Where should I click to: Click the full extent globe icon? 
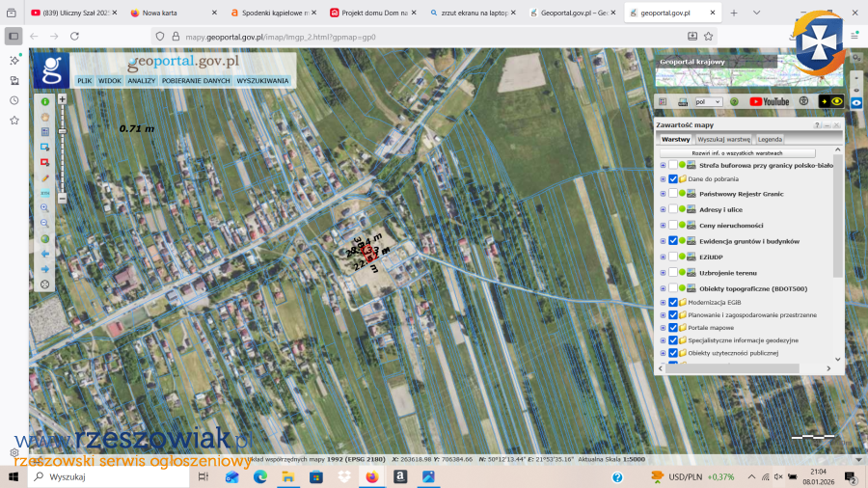[44, 239]
